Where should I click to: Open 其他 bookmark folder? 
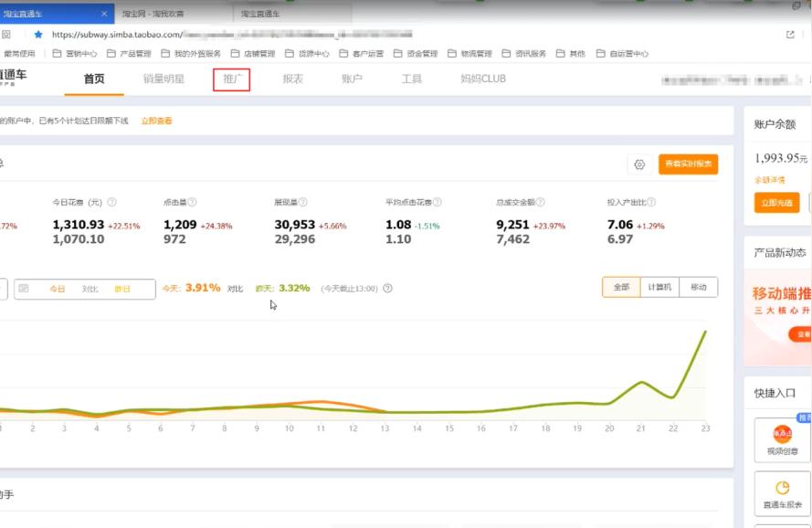click(571, 54)
